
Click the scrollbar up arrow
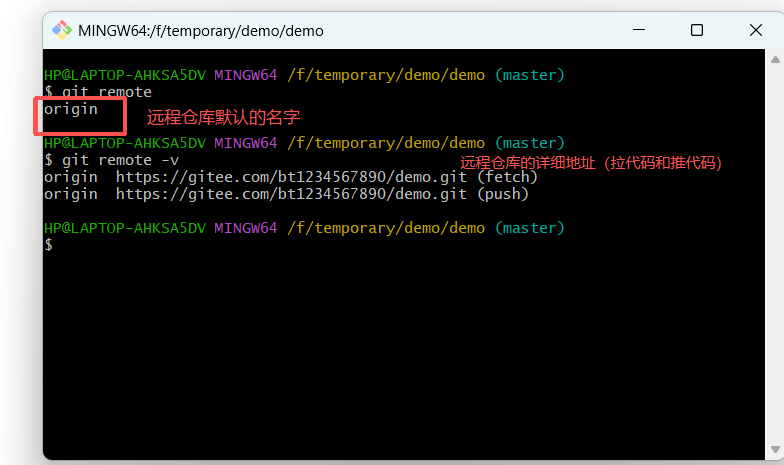click(775, 60)
